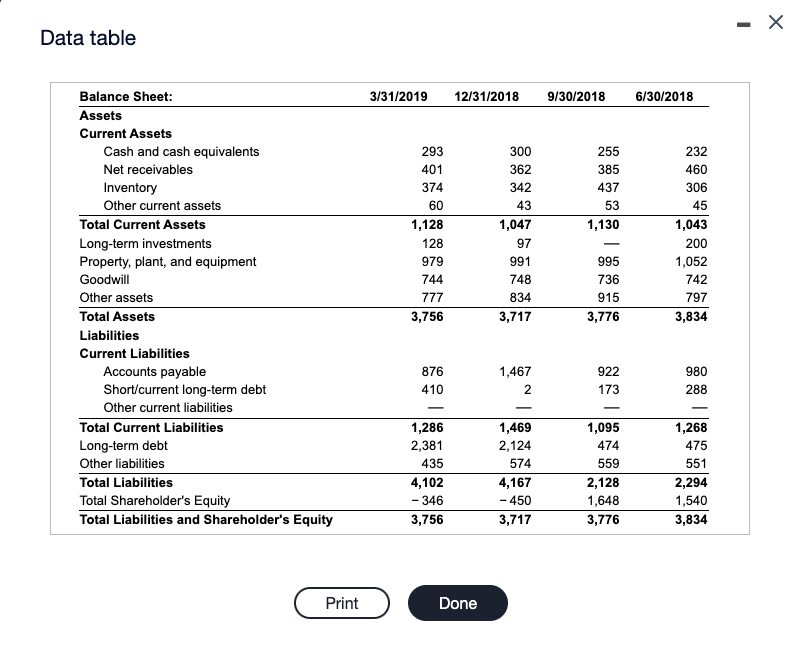Click the Cash and cash equivalents row label
Screen dimensions: 797x646
pyautogui.click(x=181, y=151)
